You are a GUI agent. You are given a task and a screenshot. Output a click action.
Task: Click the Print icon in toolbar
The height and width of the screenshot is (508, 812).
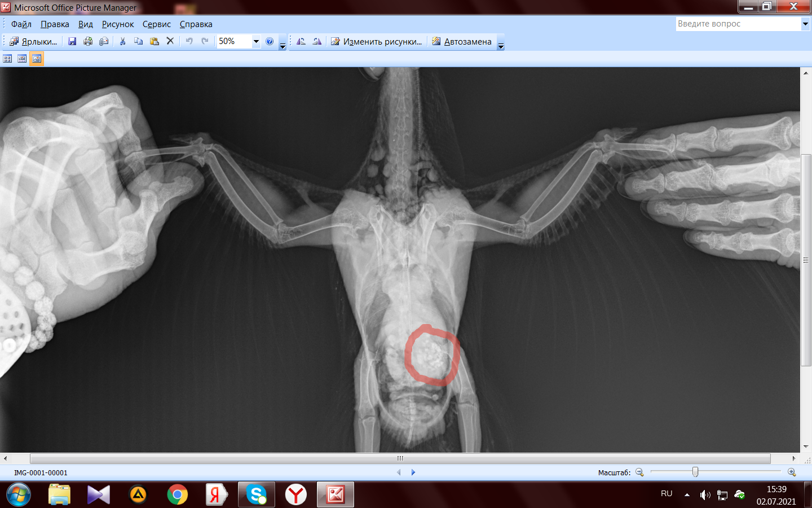click(88, 41)
